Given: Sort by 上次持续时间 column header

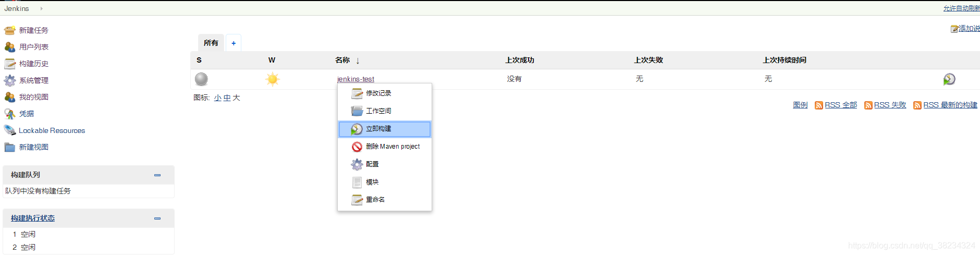Looking at the screenshot, I should (x=785, y=60).
